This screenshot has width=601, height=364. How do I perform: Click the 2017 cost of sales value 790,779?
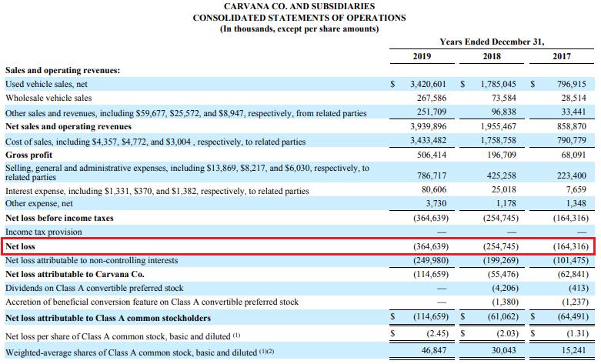tap(570, 141)
